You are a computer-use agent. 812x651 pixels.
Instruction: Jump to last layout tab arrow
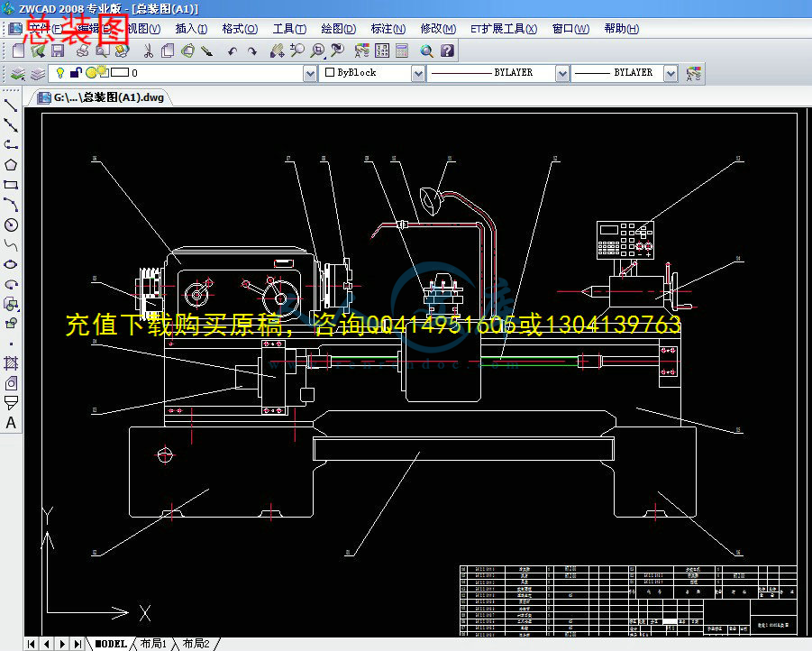pos(78,644)
